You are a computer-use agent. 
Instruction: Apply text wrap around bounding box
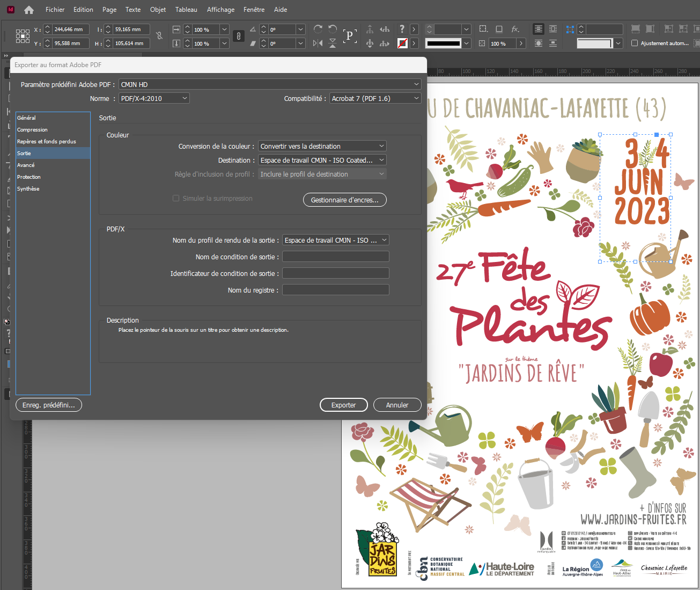click(553, 29)
